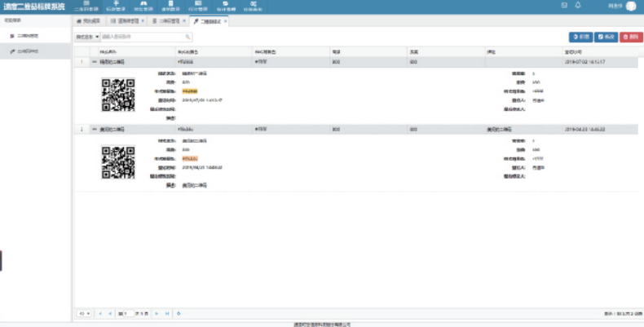The image size is (644, 327).
Task: Click the magnifier icon in search box
Action: point(187,37)
